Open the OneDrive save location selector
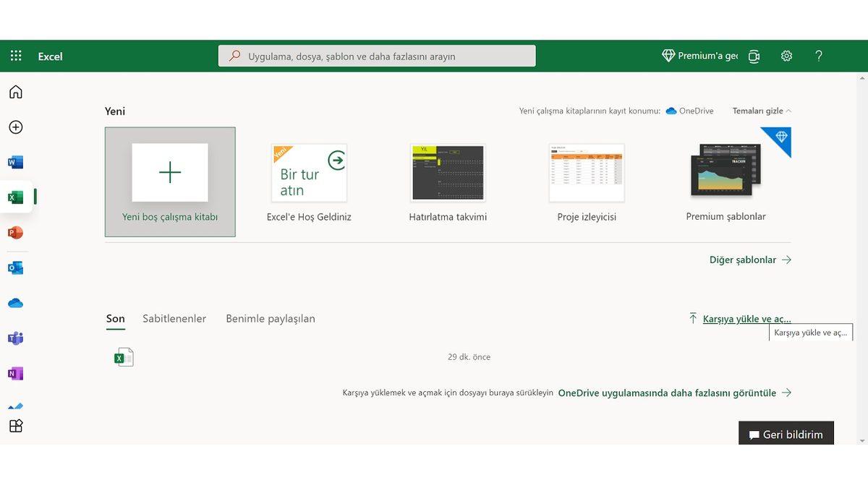Image resolution: width=868 pixels, height=488 pixels. pos(689,111)
